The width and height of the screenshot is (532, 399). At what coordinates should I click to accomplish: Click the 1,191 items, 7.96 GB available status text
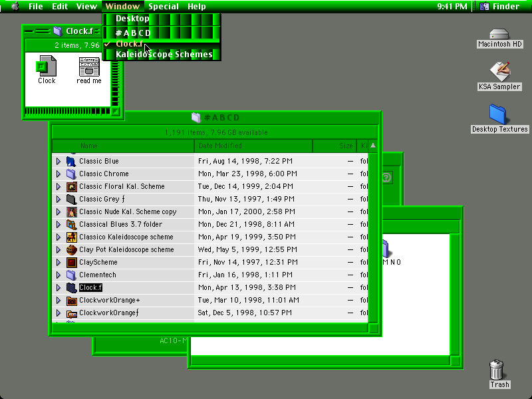click(x=216, y=132)
